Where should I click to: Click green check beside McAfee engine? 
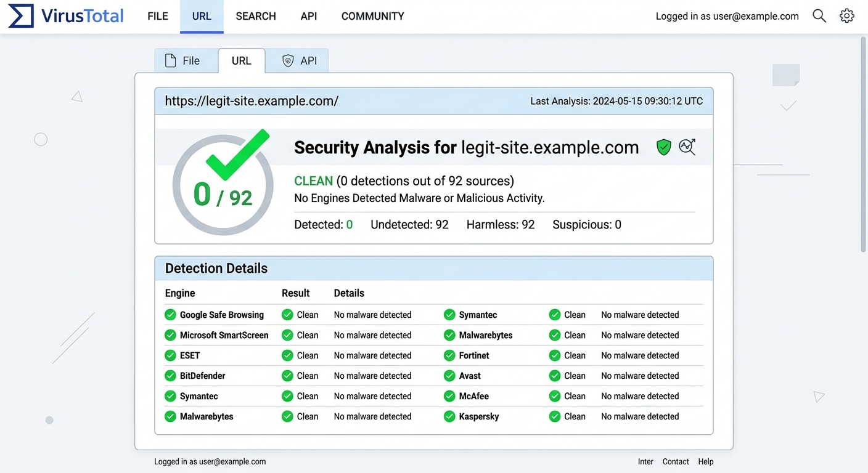(x=449, y=396)
